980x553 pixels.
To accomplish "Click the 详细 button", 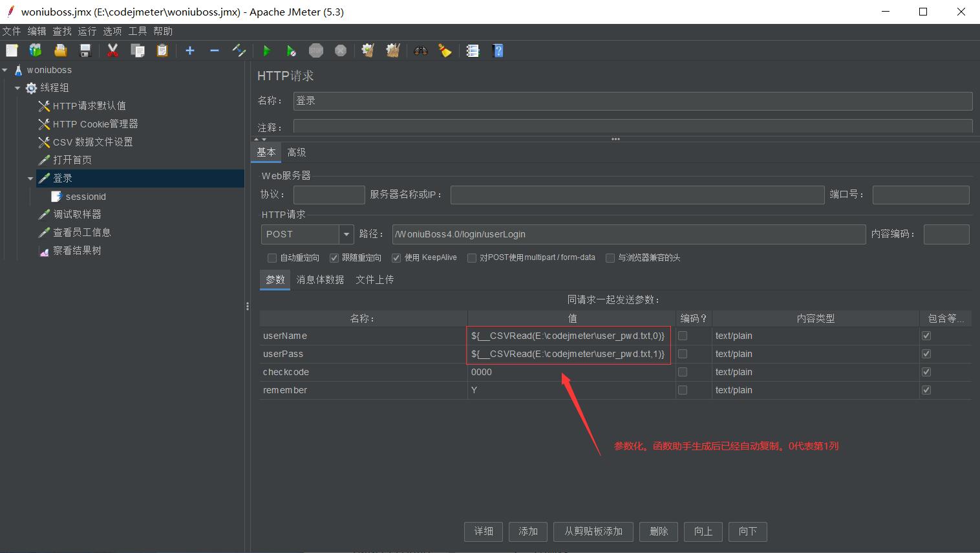I will (x=484, y=531).
